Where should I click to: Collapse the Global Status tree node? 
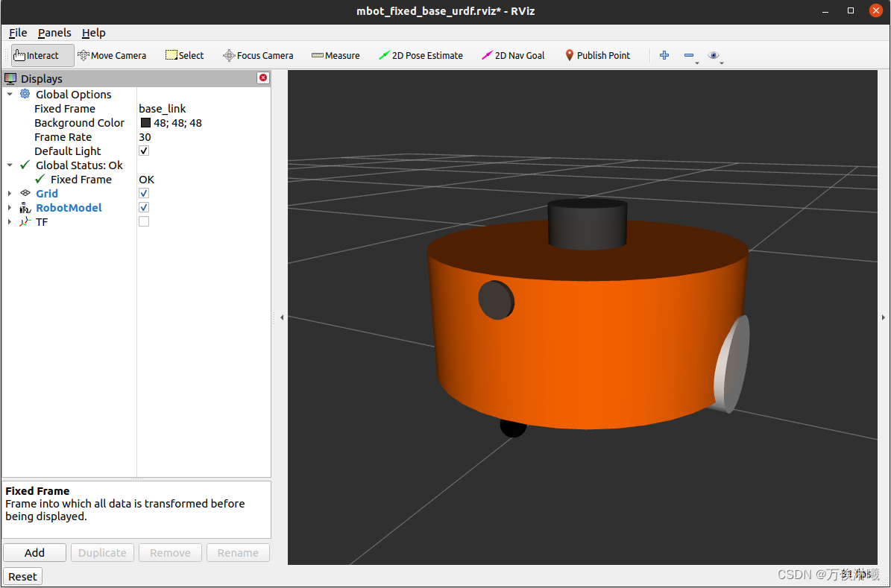pyautogui.click(x=10, y=165)
